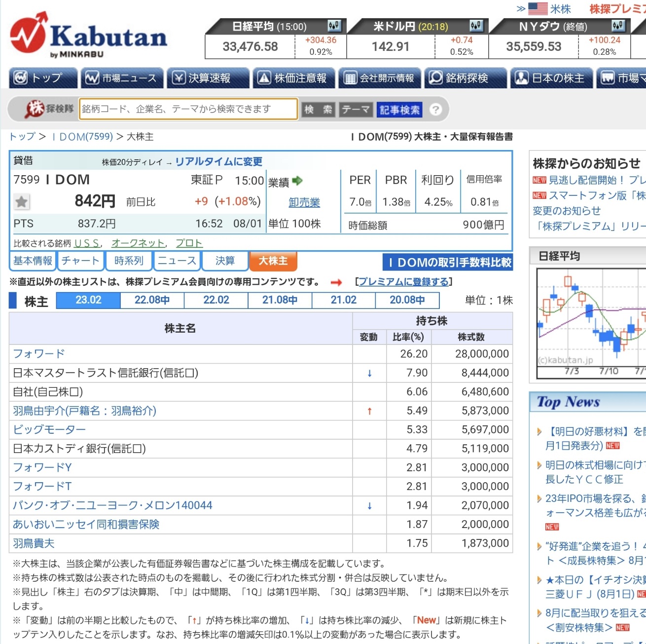Open shareholder フォワード link

pos(39,354)
